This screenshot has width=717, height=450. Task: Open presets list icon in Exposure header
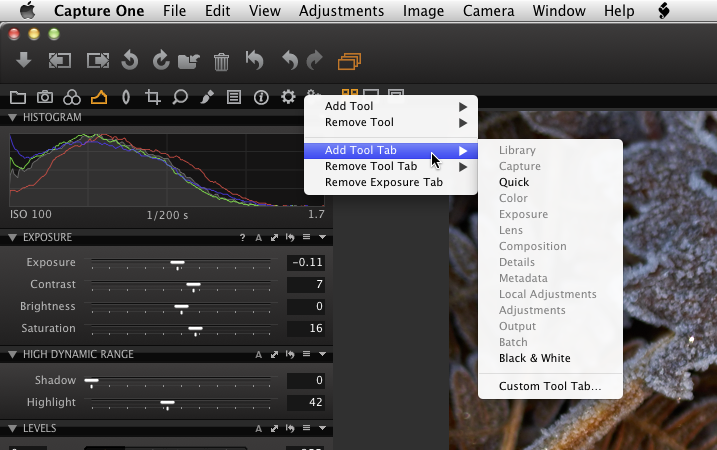[x=306, y=237]
